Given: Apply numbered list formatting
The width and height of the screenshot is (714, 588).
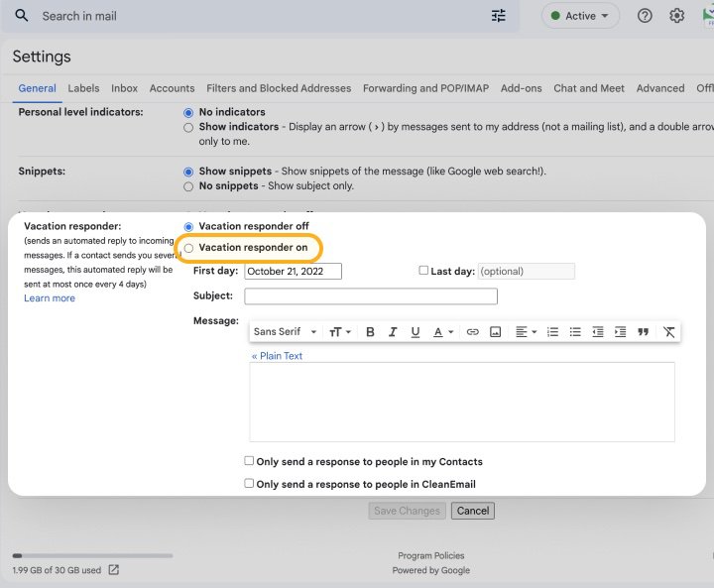Looking at the screenshot, I should click(x=553, y=332).
